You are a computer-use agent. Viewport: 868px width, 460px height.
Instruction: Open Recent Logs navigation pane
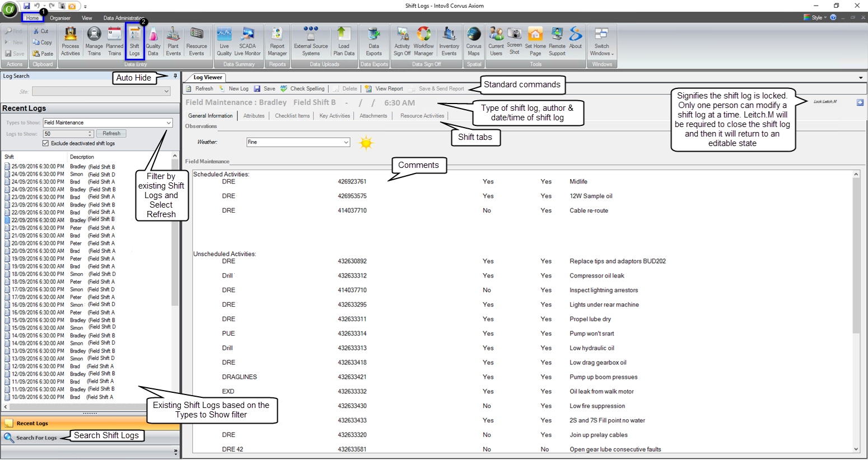pyautogui.click(x=90, y=424)
